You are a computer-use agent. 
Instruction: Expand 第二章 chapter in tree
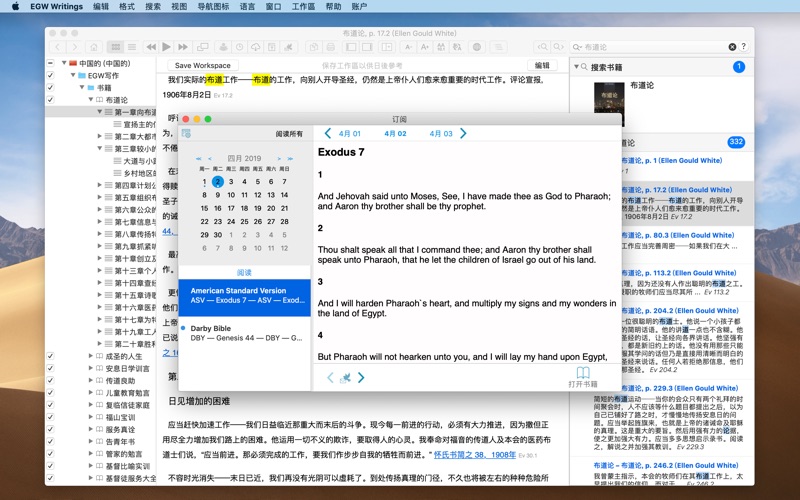pyautogui.click(x=99, y=136)
